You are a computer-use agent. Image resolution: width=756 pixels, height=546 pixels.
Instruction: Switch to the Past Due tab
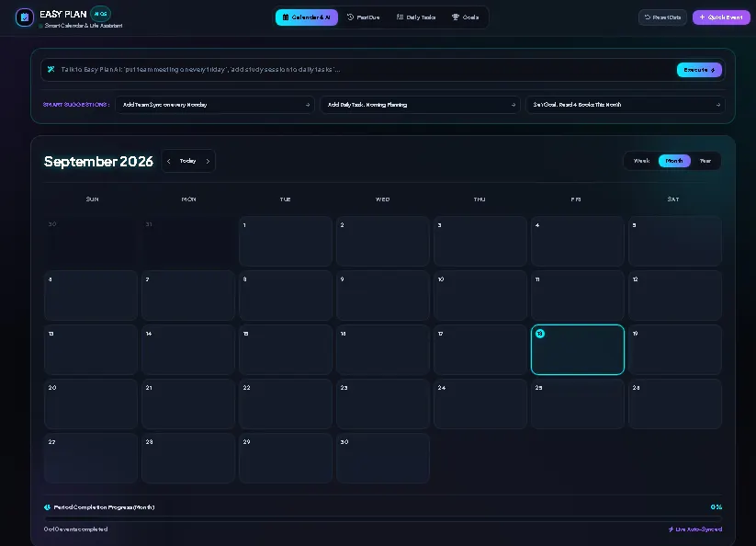click(x=363, y=17)
